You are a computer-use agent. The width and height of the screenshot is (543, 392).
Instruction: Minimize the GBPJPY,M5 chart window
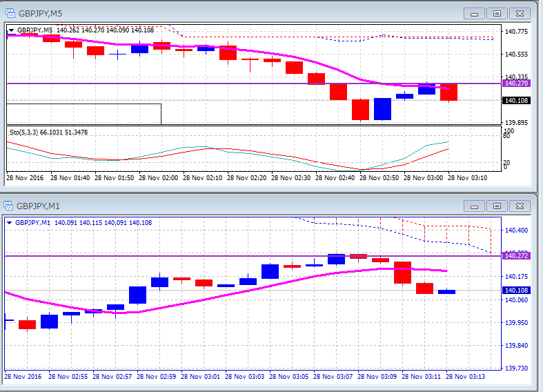[x=475, y=14]
